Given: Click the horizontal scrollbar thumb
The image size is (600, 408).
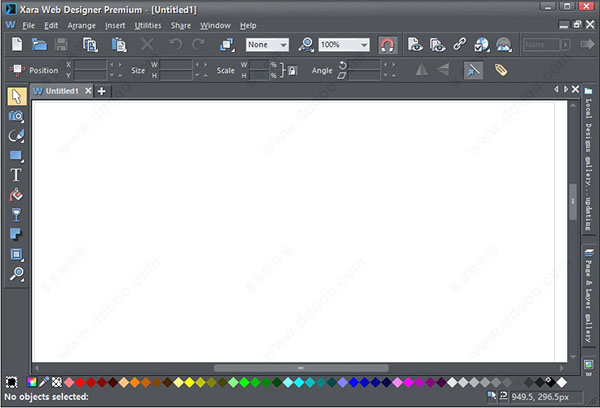Looking at the screenshot, I should click(301, 368).
